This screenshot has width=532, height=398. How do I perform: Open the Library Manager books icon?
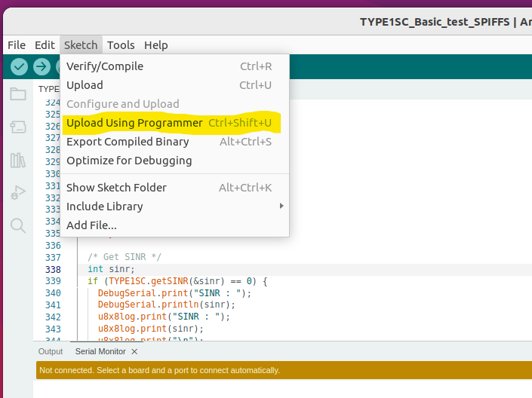(18, 160)
